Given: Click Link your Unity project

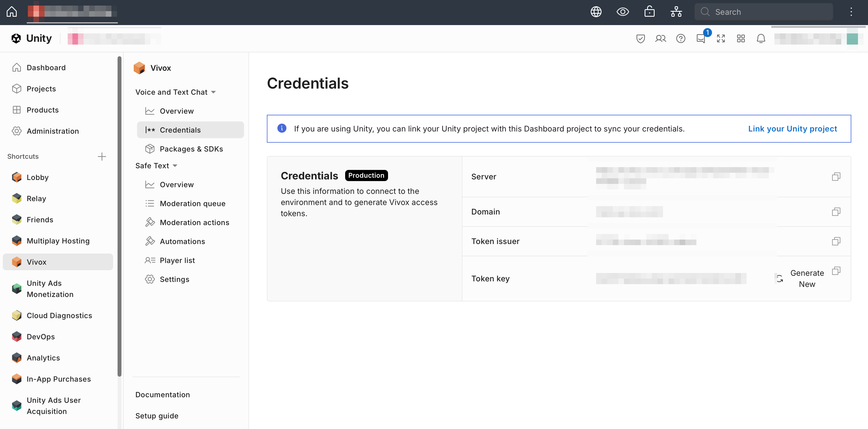Looking at the screenshot, I should pos(793,128).
